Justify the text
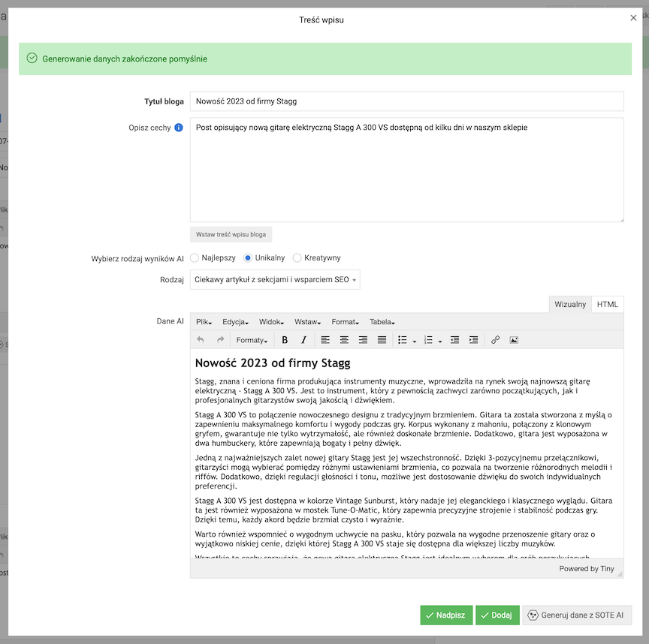649x644 pixels. (x=382, y=340)
